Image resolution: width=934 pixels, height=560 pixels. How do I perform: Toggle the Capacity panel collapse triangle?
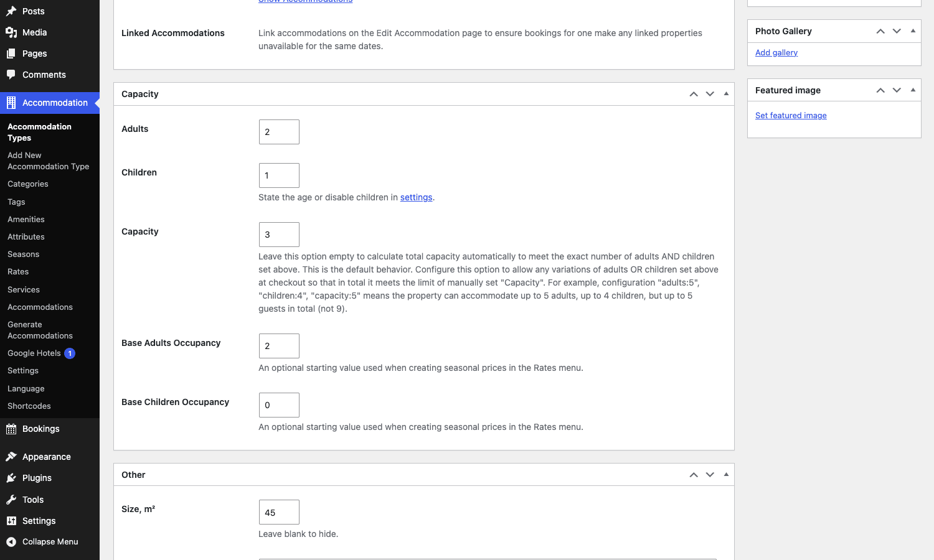click(x=726, y=94)
